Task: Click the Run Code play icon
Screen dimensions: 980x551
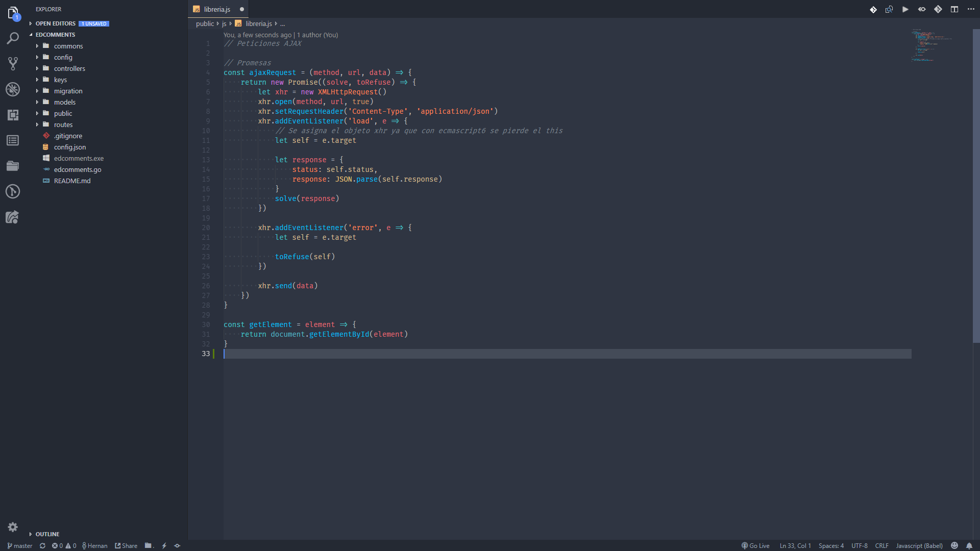Action: click(x=905, y=9)
